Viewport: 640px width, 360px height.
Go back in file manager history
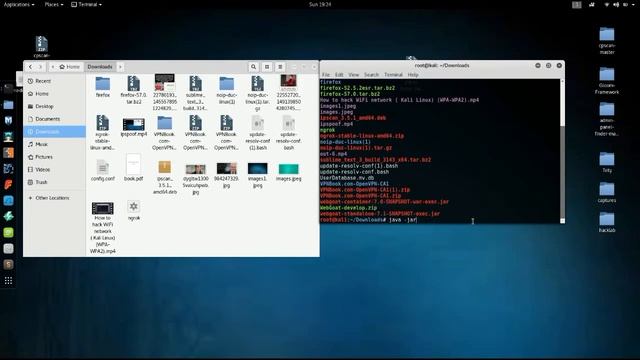(x=30, y=67)
